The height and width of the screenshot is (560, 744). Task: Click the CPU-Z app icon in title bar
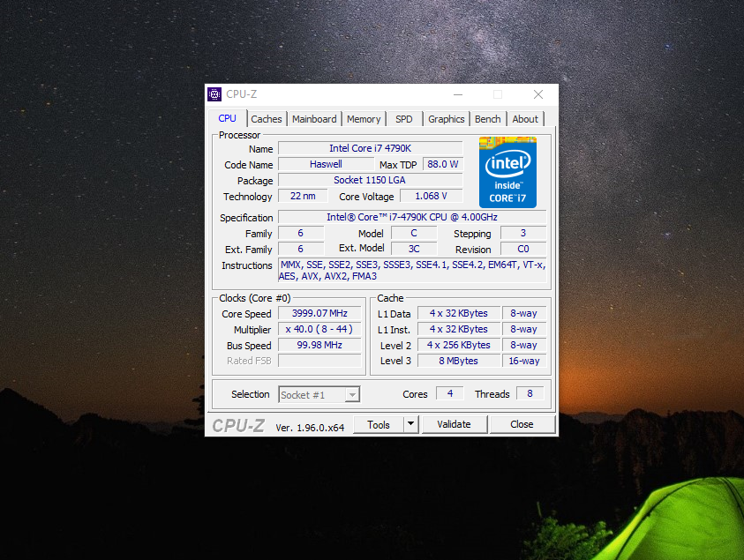point(214,94)
